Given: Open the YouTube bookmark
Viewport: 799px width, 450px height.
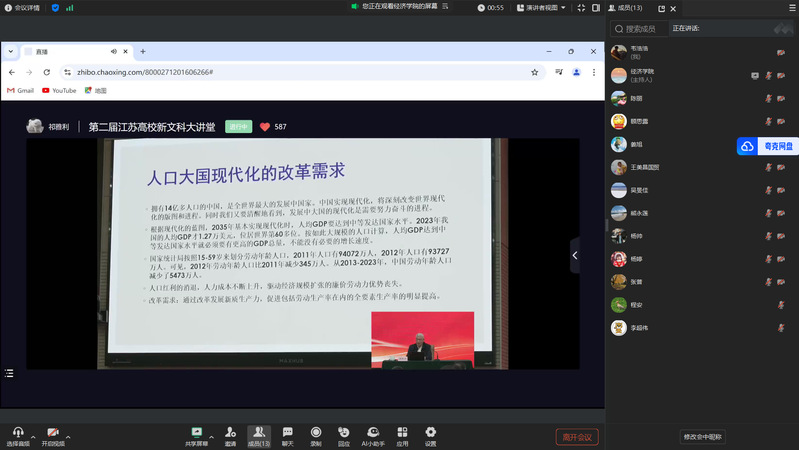Looking at the screenshot, I should [x=59, y=90].
